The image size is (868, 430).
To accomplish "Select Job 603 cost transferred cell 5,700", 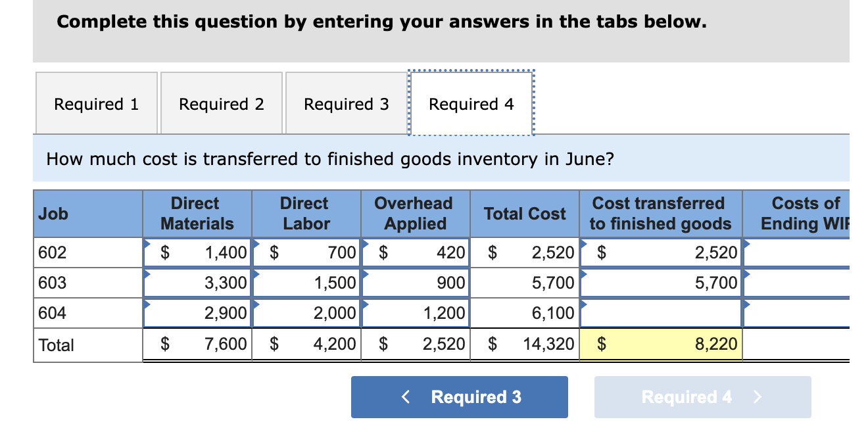I will pos(661,283).
